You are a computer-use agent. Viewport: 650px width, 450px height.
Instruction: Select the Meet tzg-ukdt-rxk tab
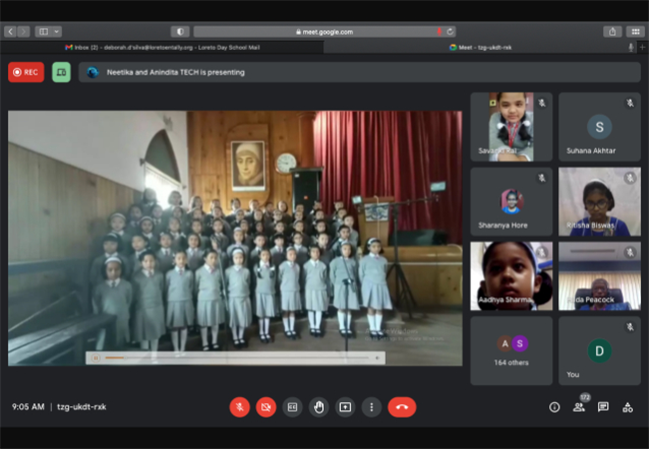(x=481, y=47)
